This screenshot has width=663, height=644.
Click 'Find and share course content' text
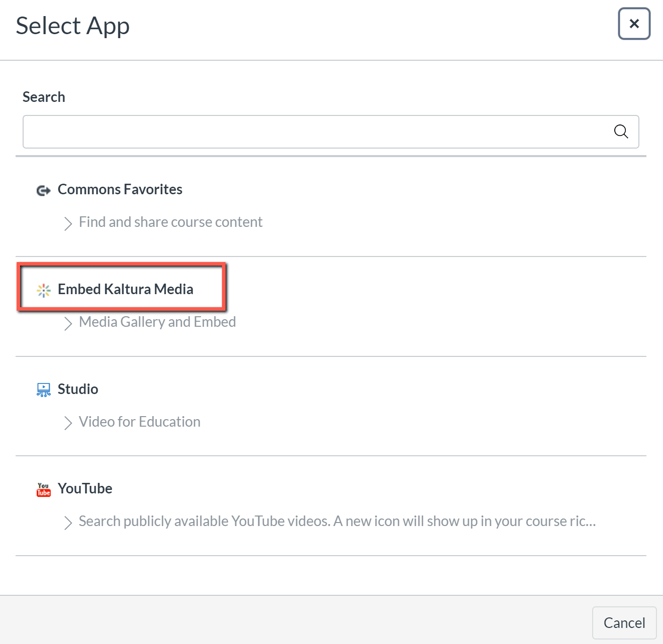coord(171,222)
